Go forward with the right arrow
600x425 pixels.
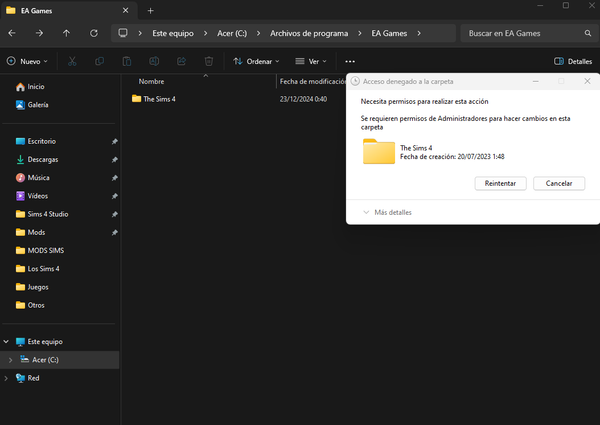[39, 33]
